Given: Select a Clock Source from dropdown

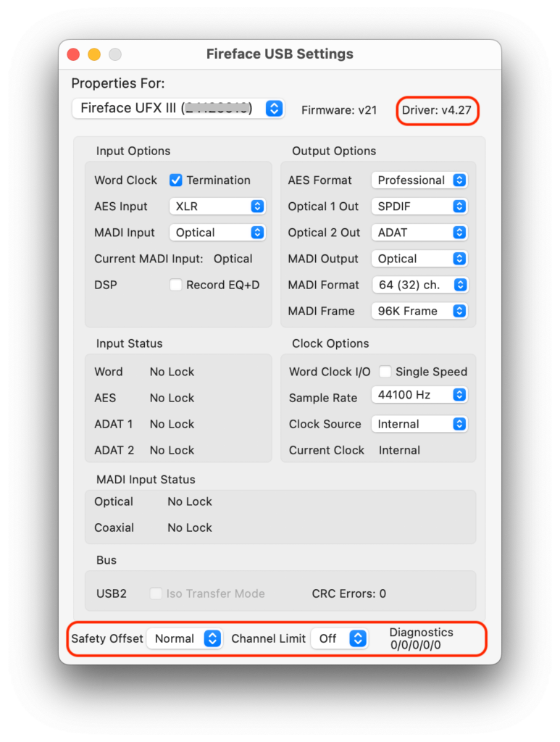Looking at the screenshot, I should [419, 424].
